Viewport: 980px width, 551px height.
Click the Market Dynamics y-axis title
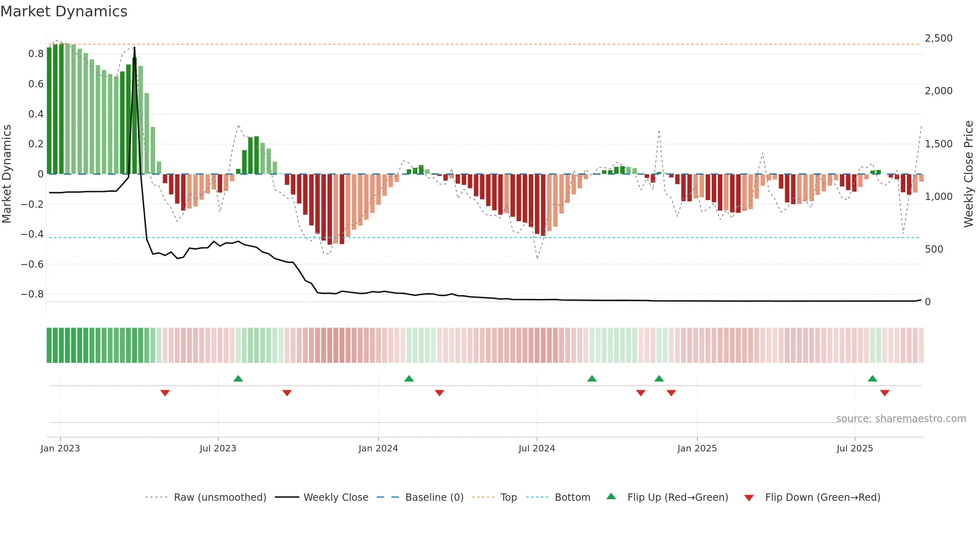pos(7,174)
